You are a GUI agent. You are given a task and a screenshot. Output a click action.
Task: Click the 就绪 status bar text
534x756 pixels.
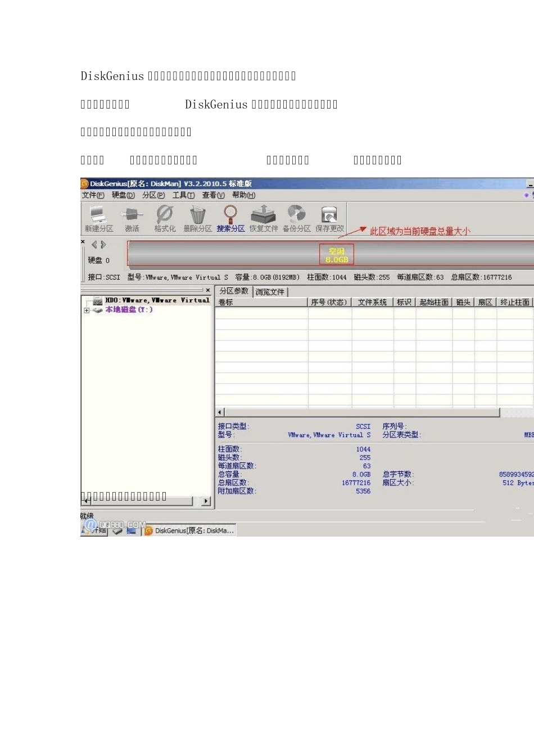(87, 516)
